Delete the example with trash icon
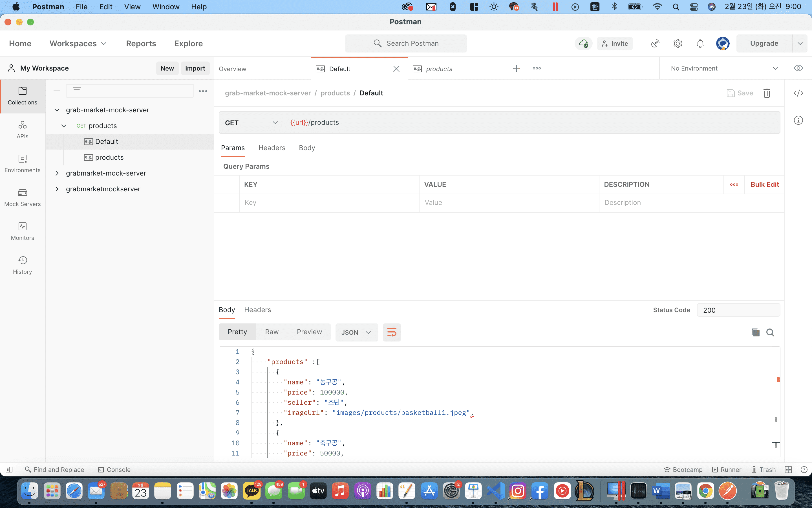 coord(767,93)
